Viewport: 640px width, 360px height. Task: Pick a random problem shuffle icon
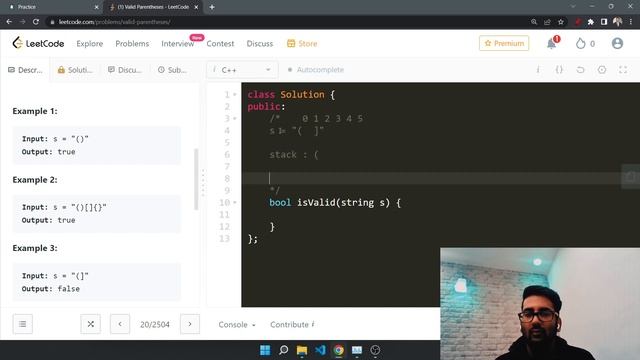point(91,324)
